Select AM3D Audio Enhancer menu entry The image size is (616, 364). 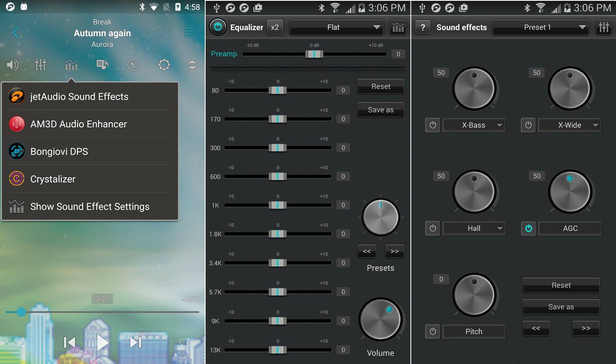pos(90,124)
